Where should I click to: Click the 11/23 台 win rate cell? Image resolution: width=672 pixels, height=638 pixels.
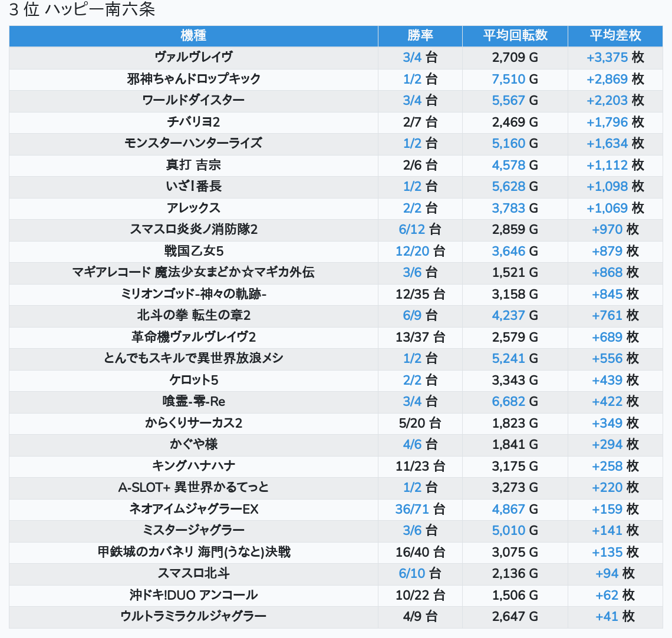(420, 466)
